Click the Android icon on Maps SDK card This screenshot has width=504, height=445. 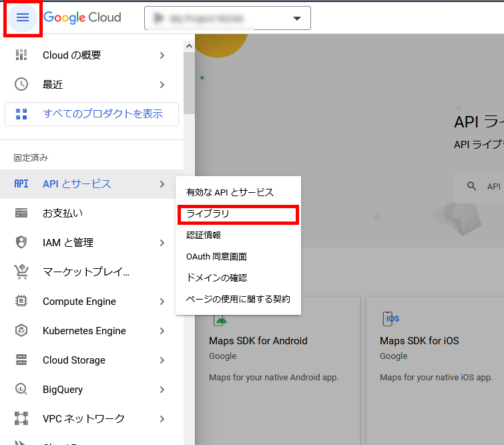tap(220, 320)
